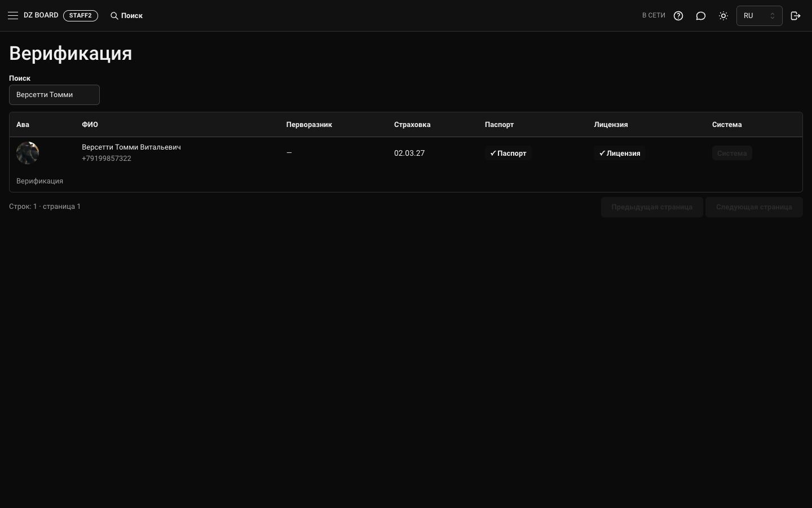Screen dimensions: 812x508
Task: Click the Перворазник column header
Action: point(309,125)
